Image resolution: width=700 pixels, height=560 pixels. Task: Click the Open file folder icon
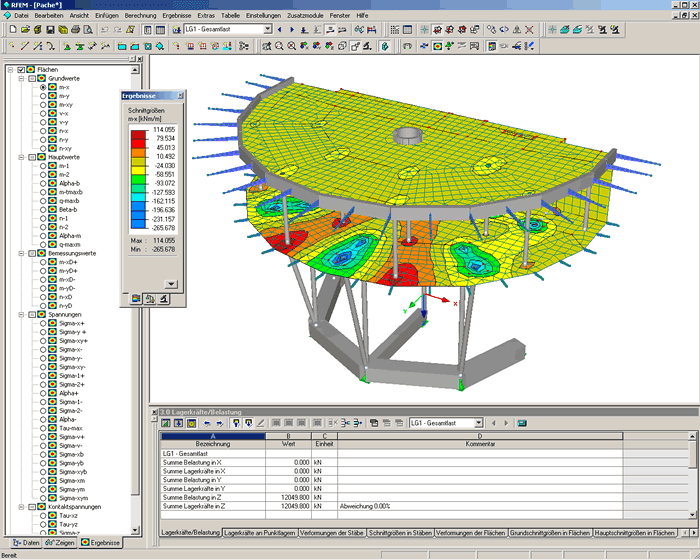[x=25, y=30]
